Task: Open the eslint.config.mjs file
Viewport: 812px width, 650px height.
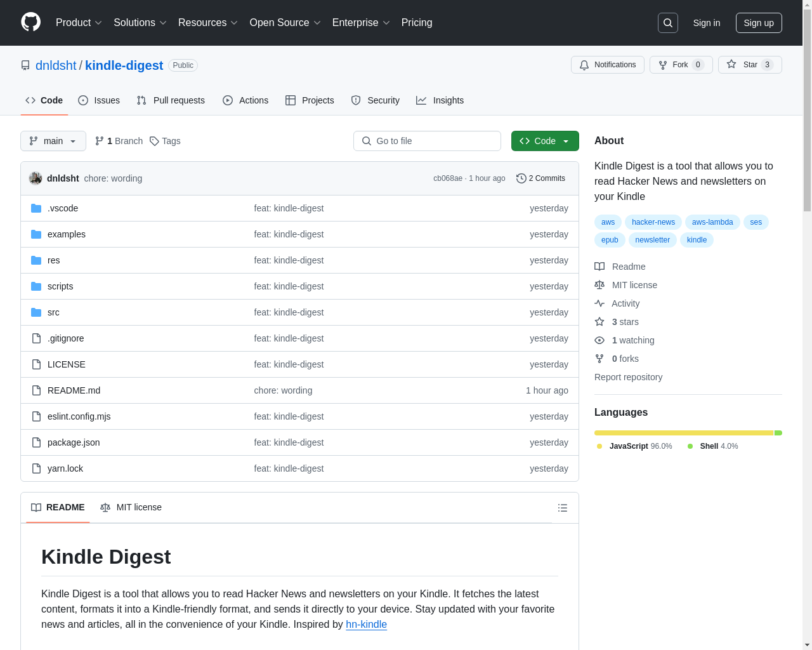Action: tap(79, 416)
